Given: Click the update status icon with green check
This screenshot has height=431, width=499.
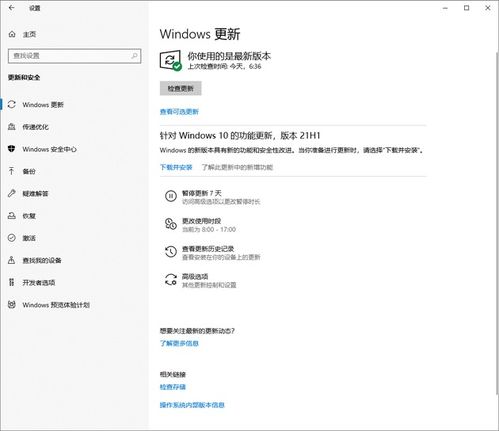Looking at the screenshot, I should point(171,60).
